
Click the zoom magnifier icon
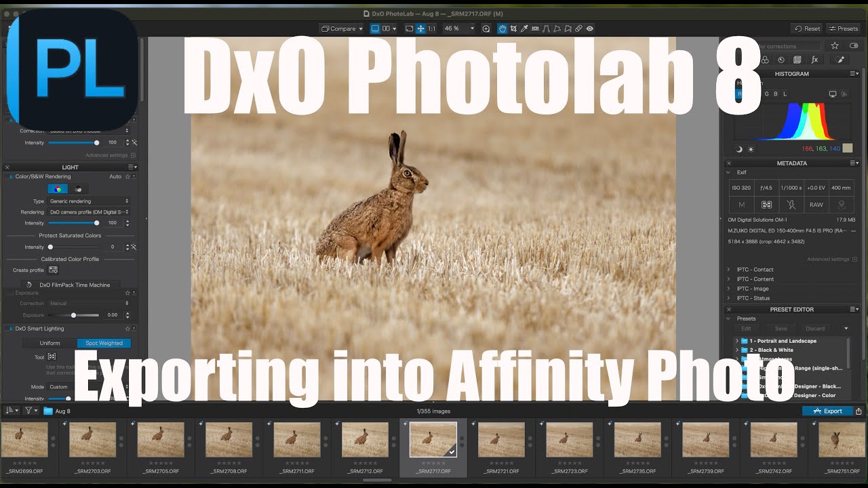pos(486,28)
